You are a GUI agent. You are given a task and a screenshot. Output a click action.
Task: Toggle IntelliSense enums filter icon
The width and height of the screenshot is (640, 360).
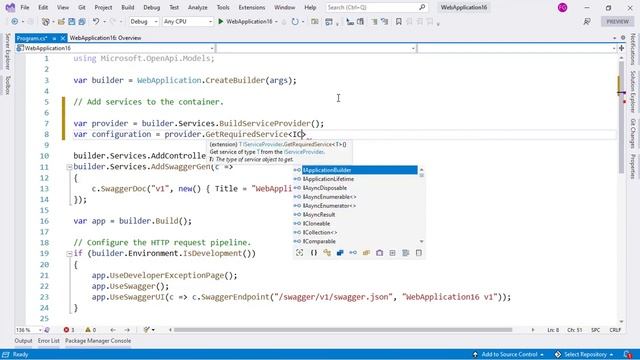tap(366, 253)
